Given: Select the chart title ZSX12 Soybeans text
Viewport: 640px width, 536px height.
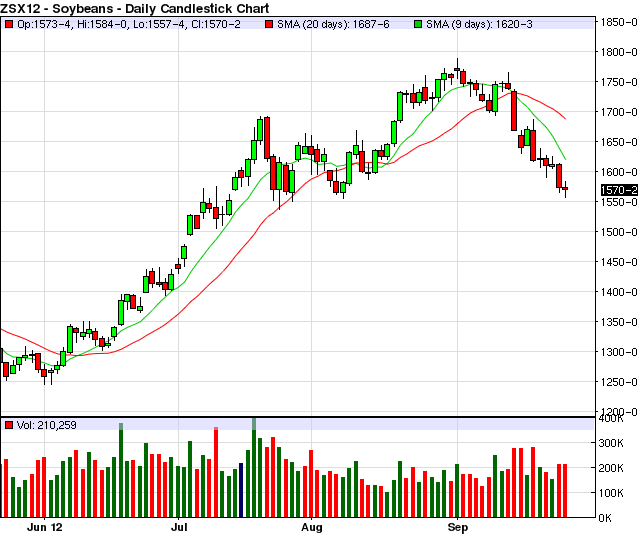Looking at the screenshot, I should coord(135,8).
